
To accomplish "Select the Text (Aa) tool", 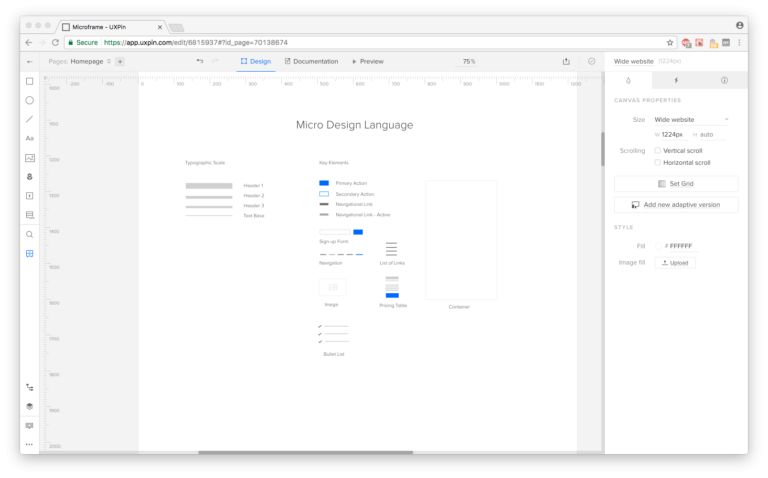I will tap(29, 138).
